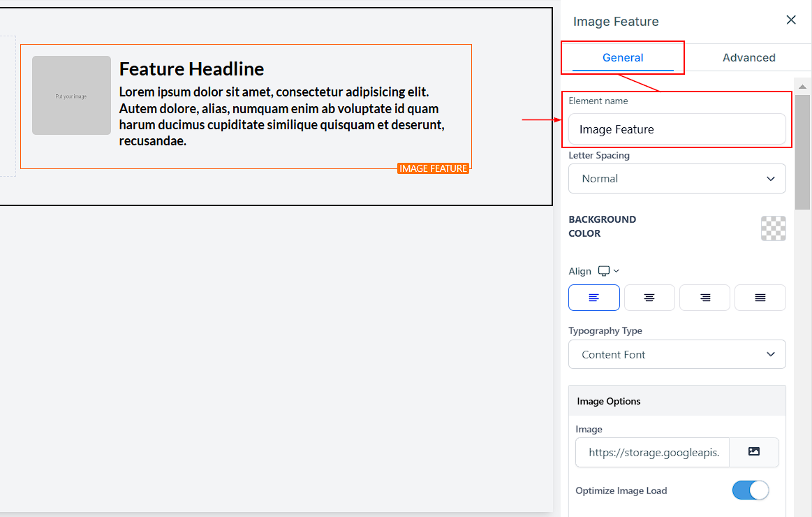Image resolution: width=812 pixels, height=517 pixels.
Task: Open the image library picker icon
Action: pos(753,452)
